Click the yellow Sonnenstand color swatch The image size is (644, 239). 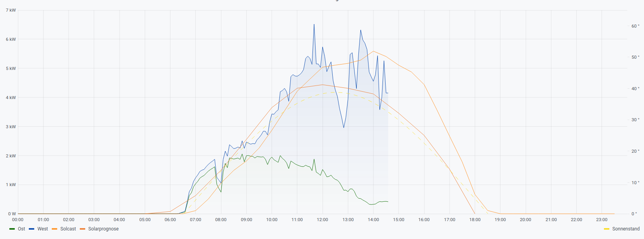607,229
